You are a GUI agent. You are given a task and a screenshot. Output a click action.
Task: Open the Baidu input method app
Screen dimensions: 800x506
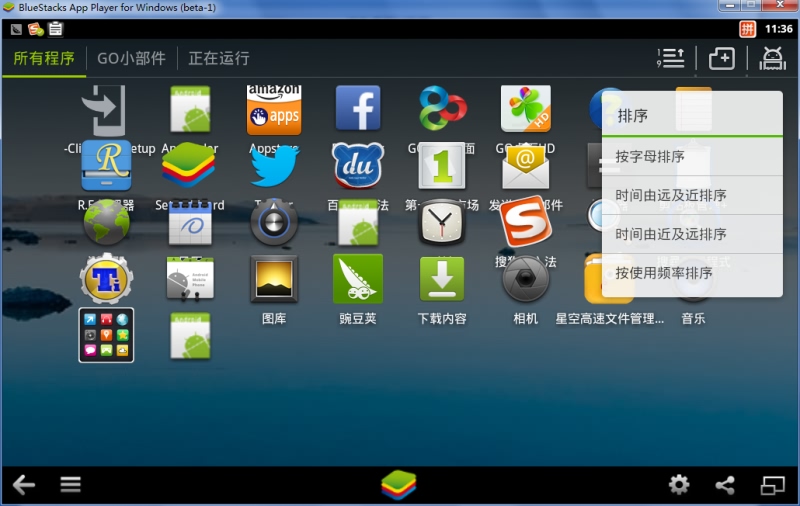pyautogui.click(x=358, y=165)
